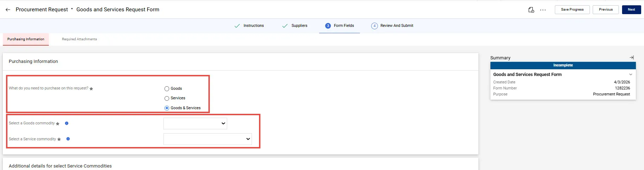Click the Form Number value 1282236

[622, 88]
